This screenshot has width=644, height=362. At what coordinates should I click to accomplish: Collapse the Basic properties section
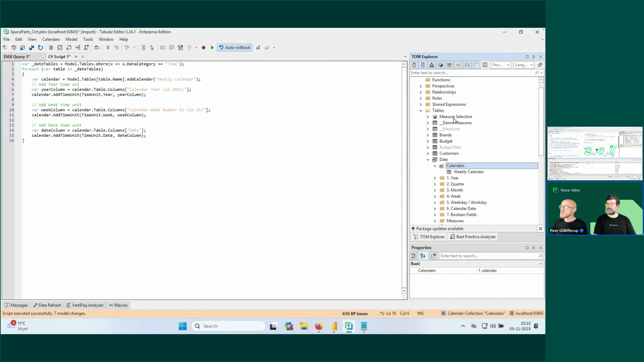541,264
